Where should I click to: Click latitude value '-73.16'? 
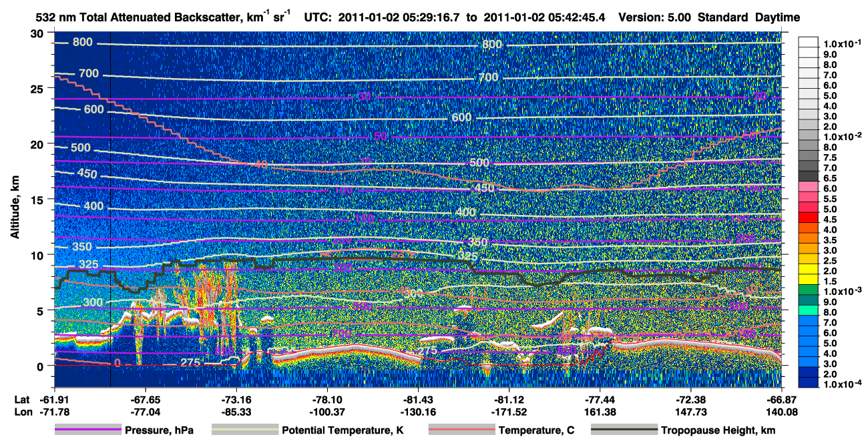pyautogui.click(x=236, y=400)
